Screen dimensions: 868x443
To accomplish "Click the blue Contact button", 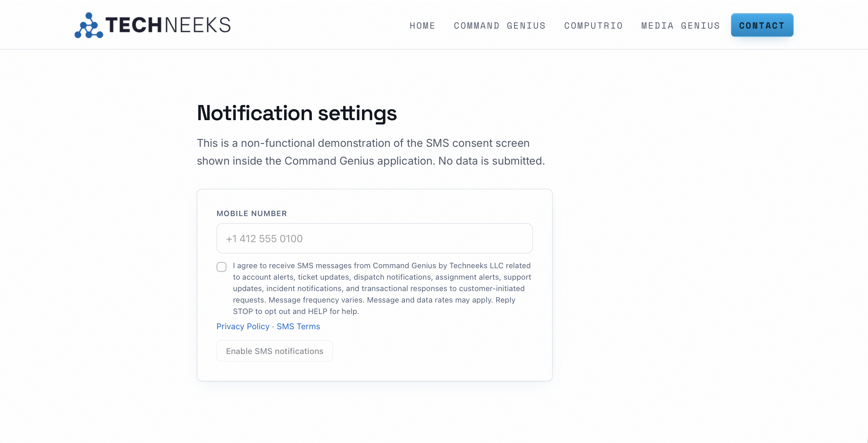I will click(x=762, y=25).
